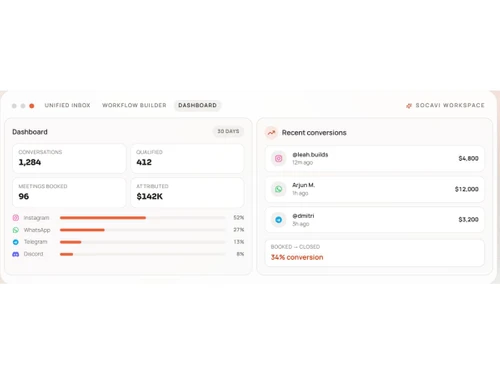Select the Dashboard tab

[197, 105]
